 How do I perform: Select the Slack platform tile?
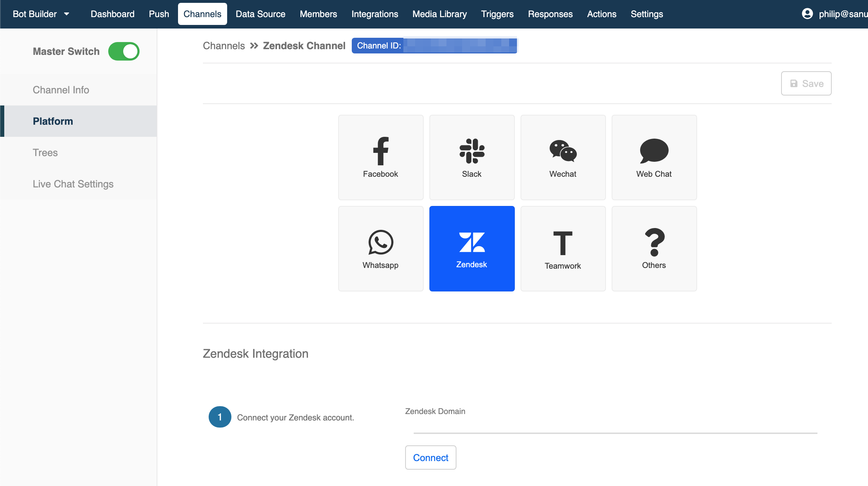pos(472,157)
